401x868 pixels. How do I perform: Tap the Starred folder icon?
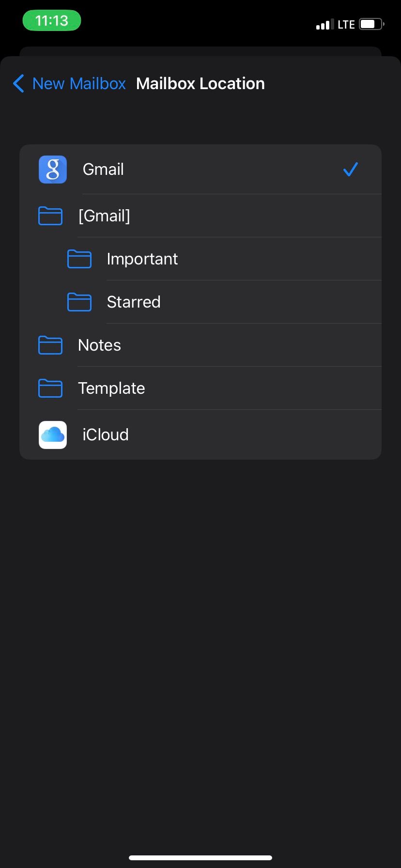click(79, 302)
